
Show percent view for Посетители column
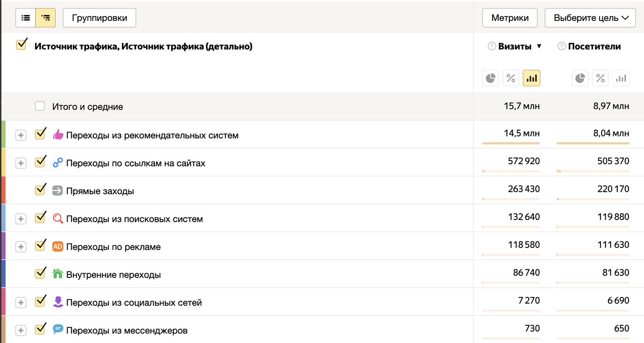pos(600,78)
